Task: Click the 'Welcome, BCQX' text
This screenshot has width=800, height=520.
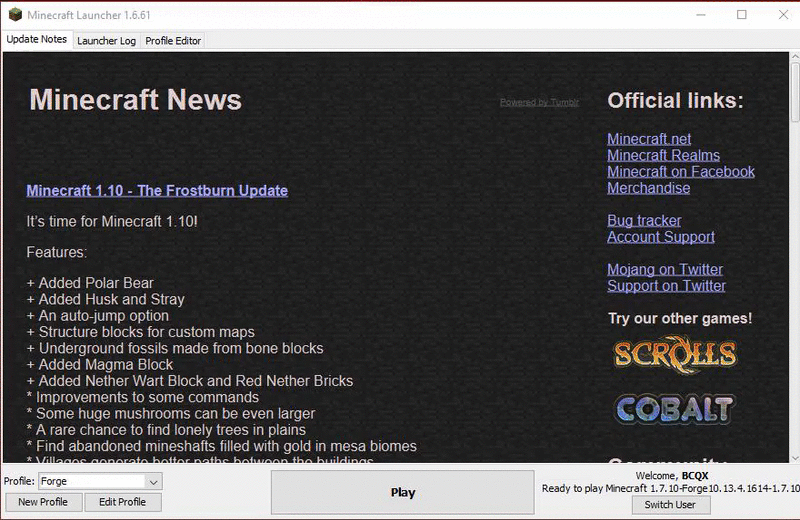Action: pos(672,476)
